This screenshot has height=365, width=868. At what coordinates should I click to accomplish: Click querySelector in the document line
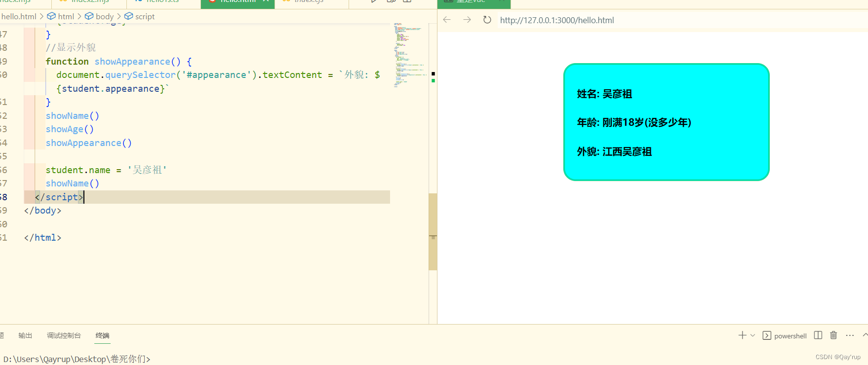point(140,75)
